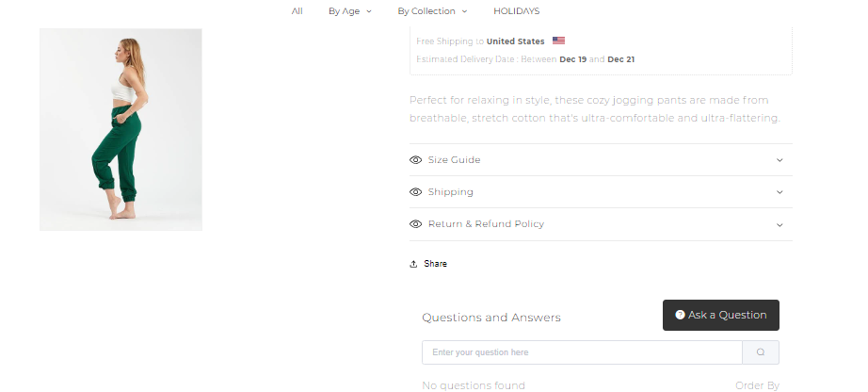
Task: Click the United States flag icon
Action: (x=559, y=41)
